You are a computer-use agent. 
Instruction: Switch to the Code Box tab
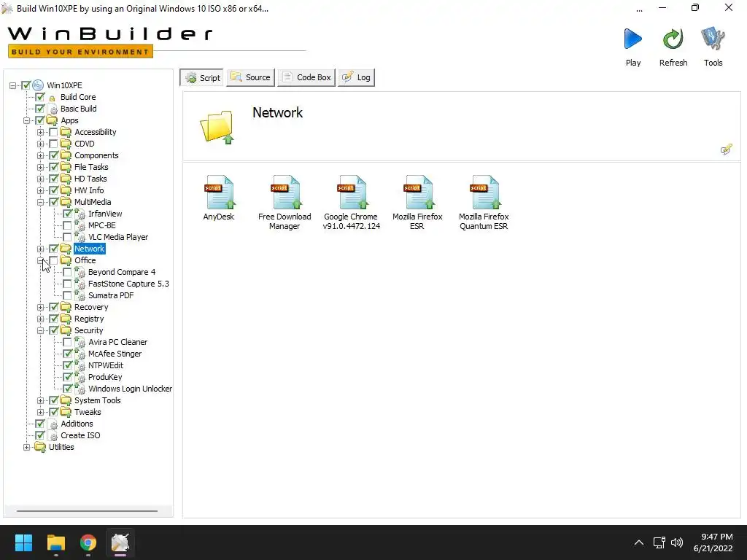coord(306,77)
